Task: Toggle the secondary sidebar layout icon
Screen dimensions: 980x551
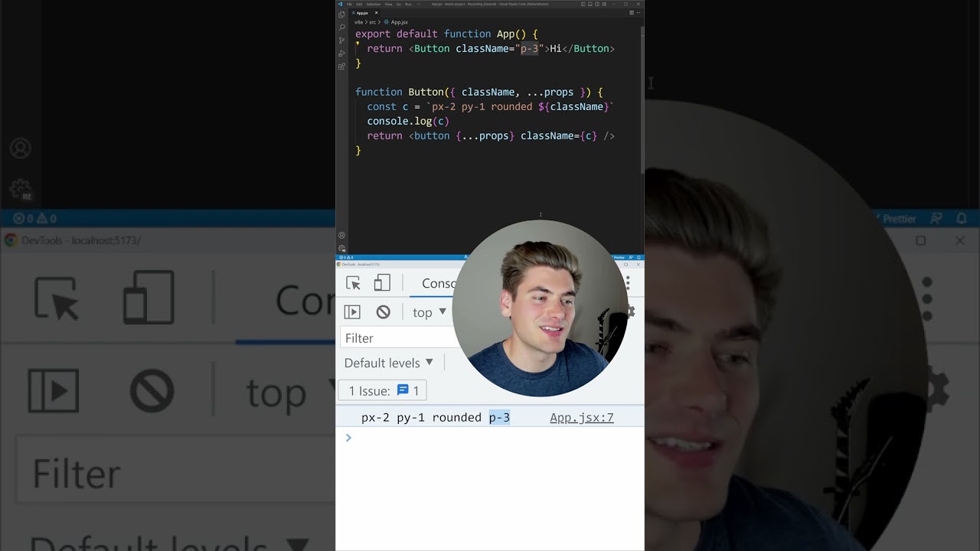Action: (597, 4)
